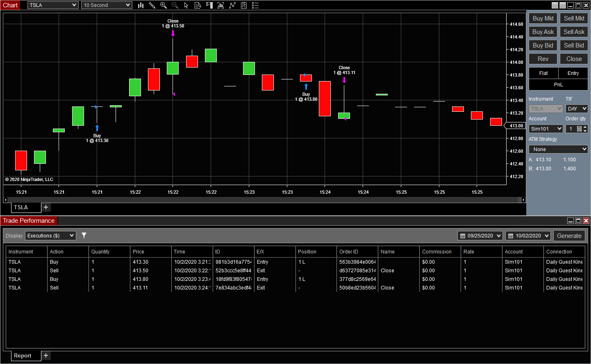Open the ATM Strategy dropdown showing None
This screenshot has height=364, width=591.
tap(558, 149)
